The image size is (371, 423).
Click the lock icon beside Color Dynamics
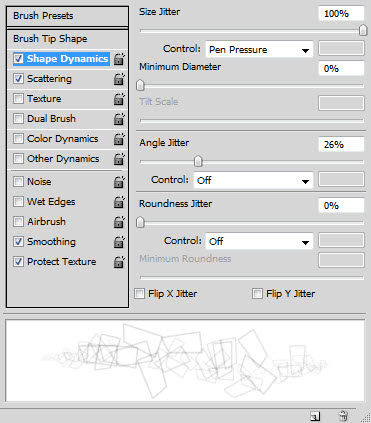pyautogui.click(x=119, y=139)
